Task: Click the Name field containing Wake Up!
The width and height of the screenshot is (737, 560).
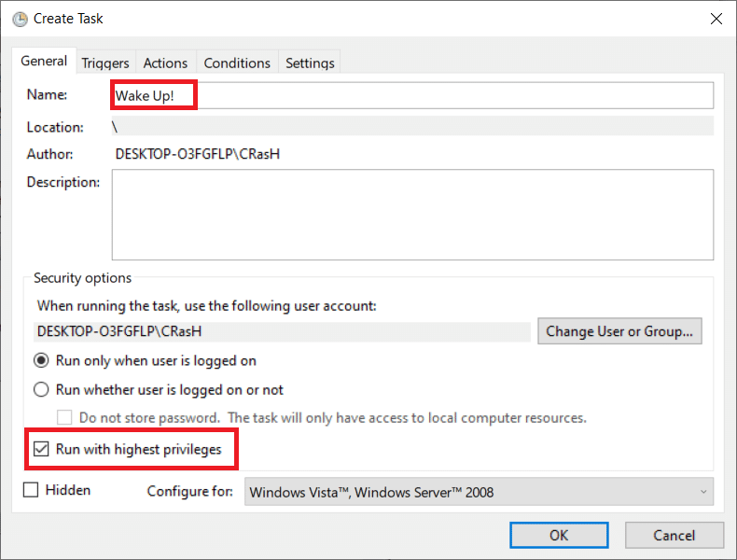Action: tap(412, 95)
